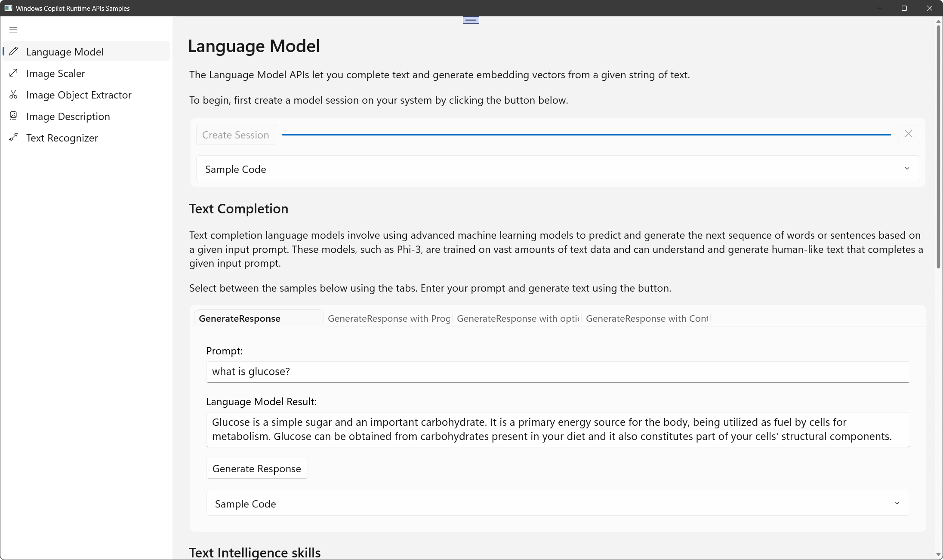Click the Image Description picture icon

pyautogui.click(x=14, y=116)
